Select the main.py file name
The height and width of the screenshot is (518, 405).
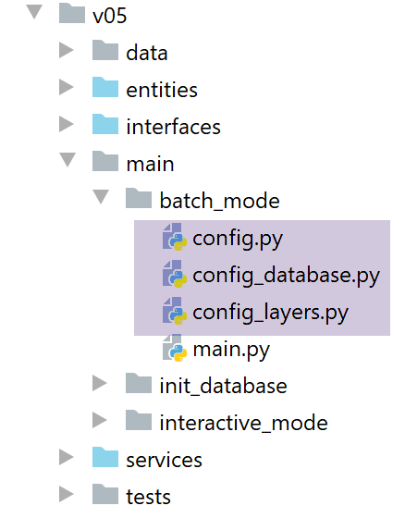231,350
